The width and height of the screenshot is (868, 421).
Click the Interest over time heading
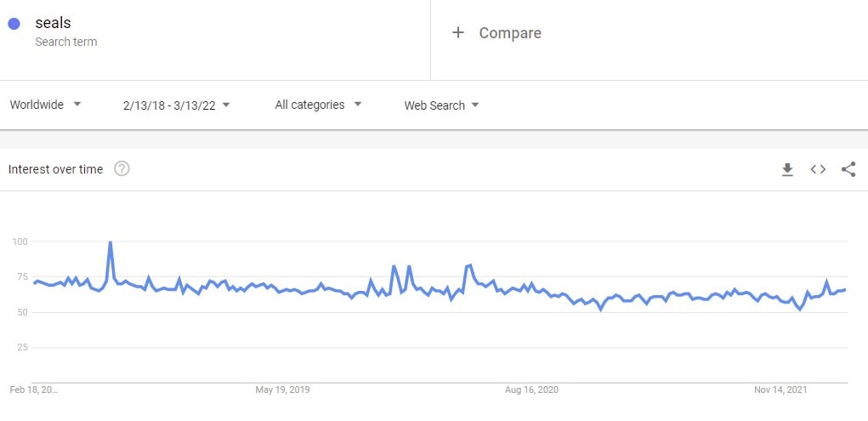[55, 169]
